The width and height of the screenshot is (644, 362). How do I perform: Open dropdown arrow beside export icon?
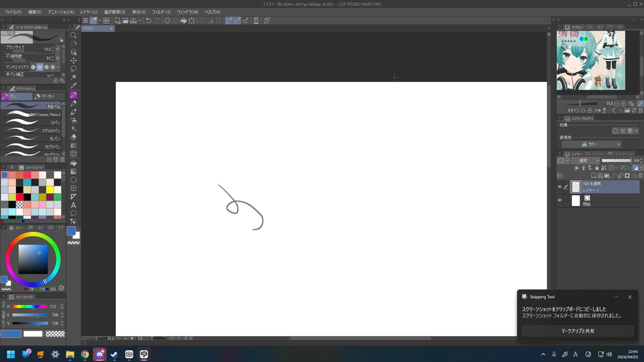(x=140, y=20)
